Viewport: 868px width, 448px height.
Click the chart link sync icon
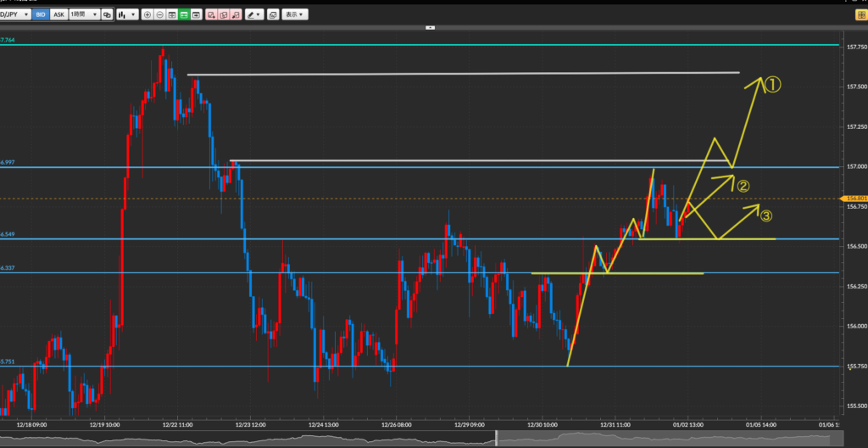(x=107, y=14)
